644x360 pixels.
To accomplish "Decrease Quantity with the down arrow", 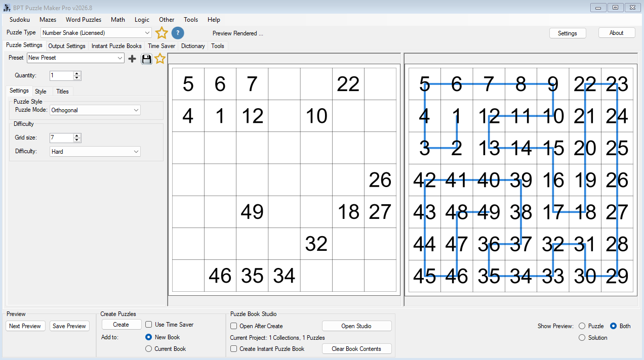I will 77,78.
